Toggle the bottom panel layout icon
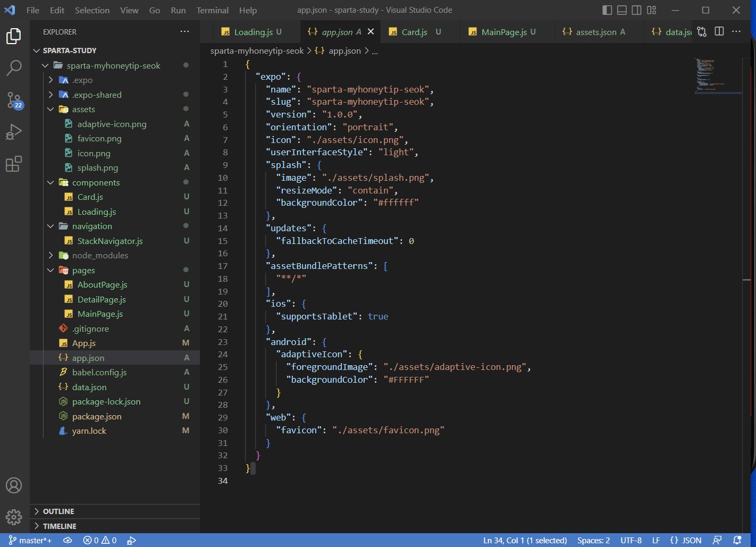Viewport: 756px width, 547px height. (x=622, y=10)
